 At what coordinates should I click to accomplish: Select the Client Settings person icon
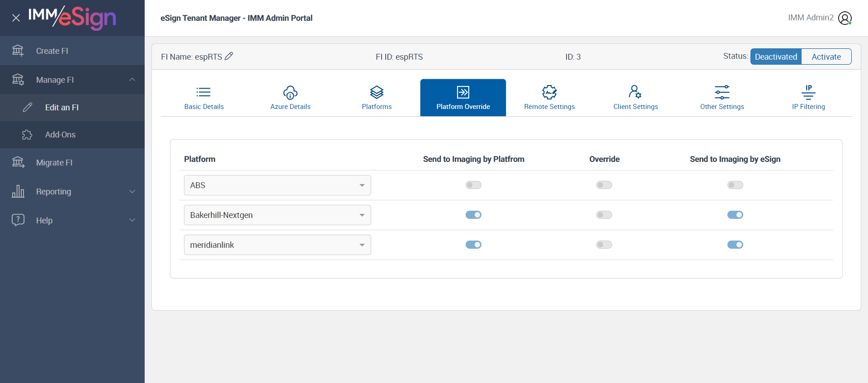635,92
